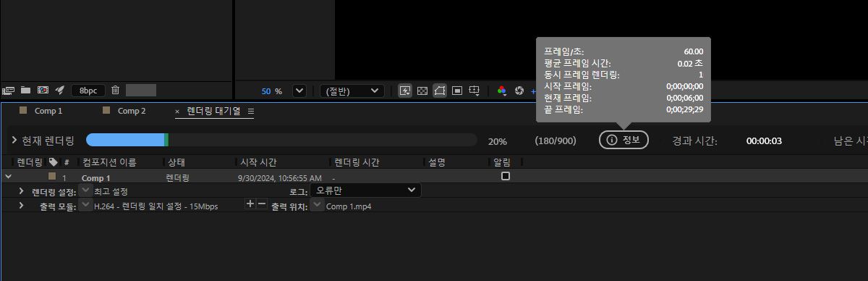This screenshot has width=868, height=281.
Task: Switch to the Comp 1 tab
Action: click(x=48, y=111)
